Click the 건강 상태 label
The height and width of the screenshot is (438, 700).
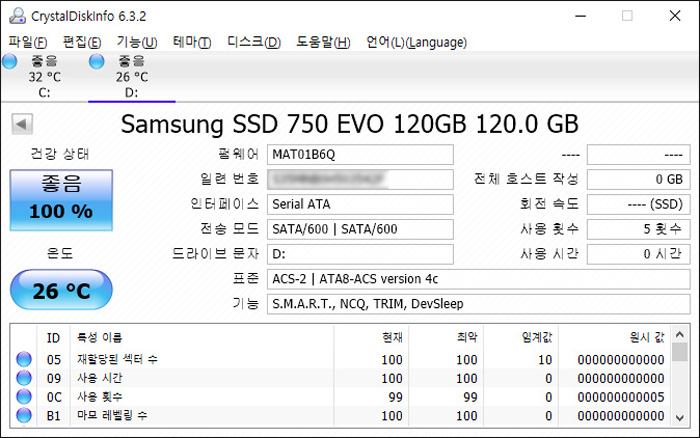tap(60, 154)
